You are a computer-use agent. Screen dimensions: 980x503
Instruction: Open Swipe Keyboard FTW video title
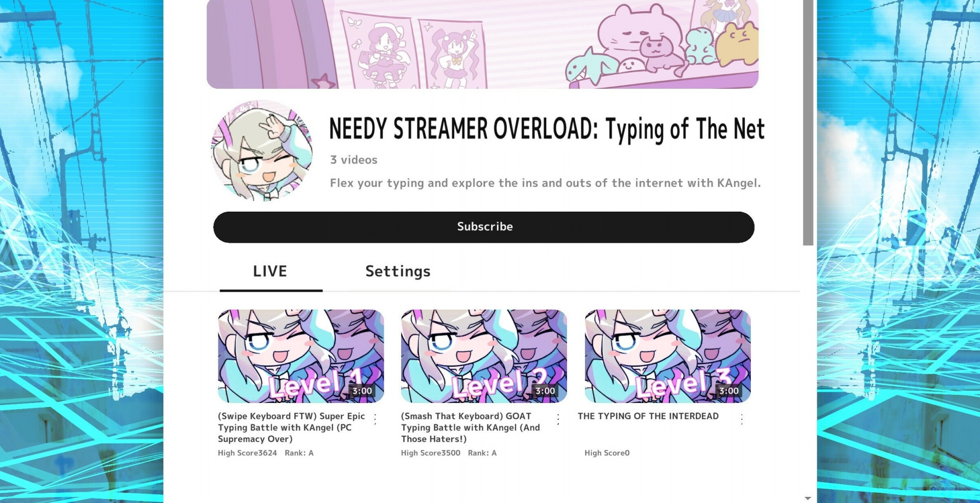(291, 427)
